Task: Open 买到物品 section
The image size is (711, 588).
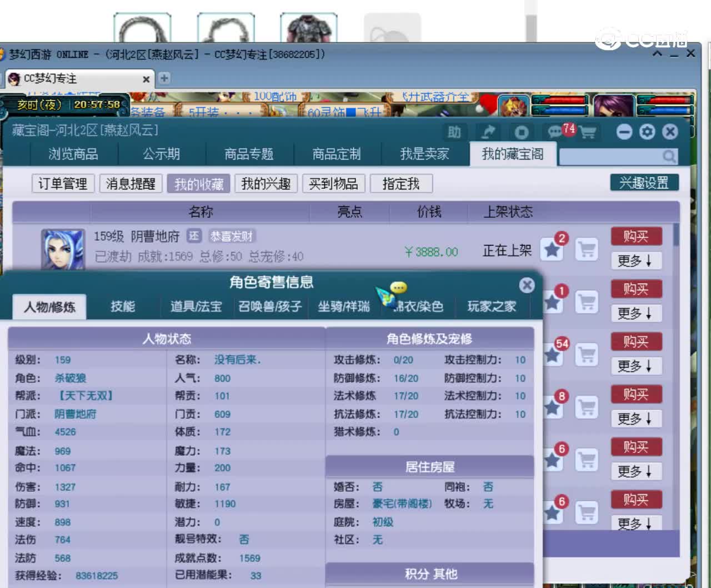Action: tap(333, 183)
